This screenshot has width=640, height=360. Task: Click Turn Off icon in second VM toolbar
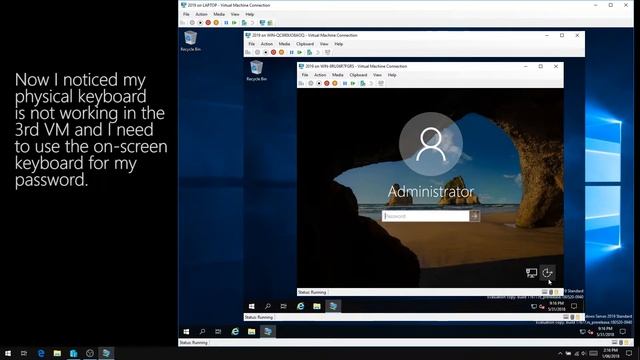coord(266,52)
